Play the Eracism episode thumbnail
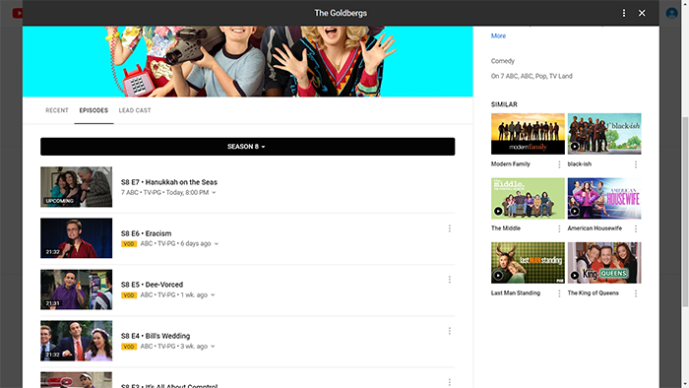Image resolution: width=689 pixels, height=388 pixels. [76, 238]
